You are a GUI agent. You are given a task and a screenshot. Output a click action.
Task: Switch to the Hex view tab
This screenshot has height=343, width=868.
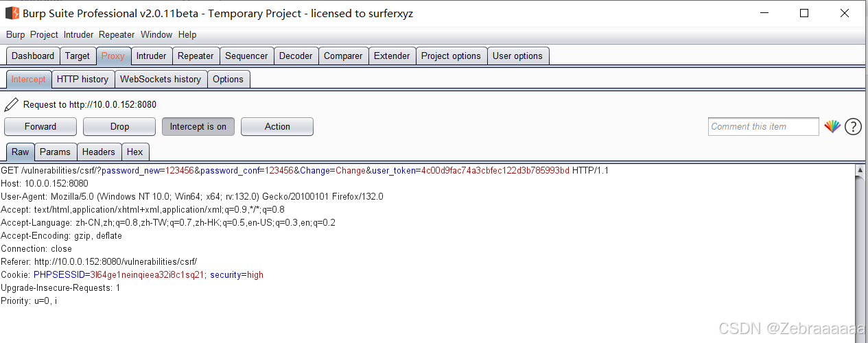(134, 152)
